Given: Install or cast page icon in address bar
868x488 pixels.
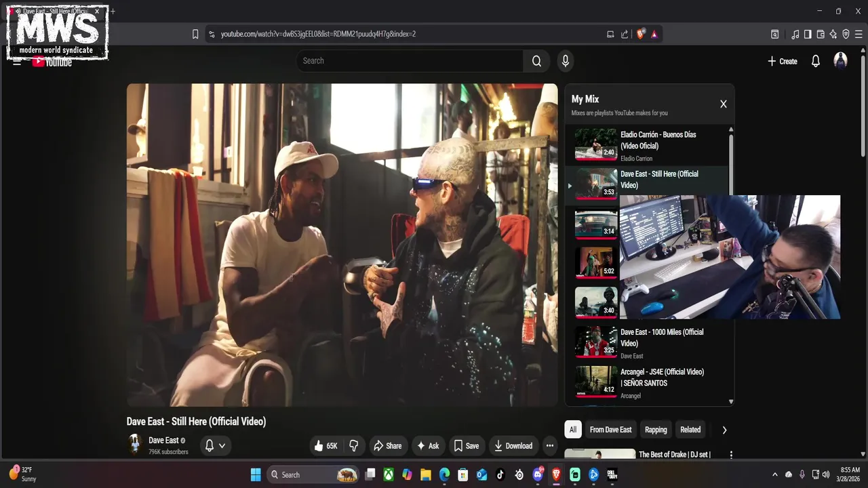Looking at the screenshot, I should 610,34.
